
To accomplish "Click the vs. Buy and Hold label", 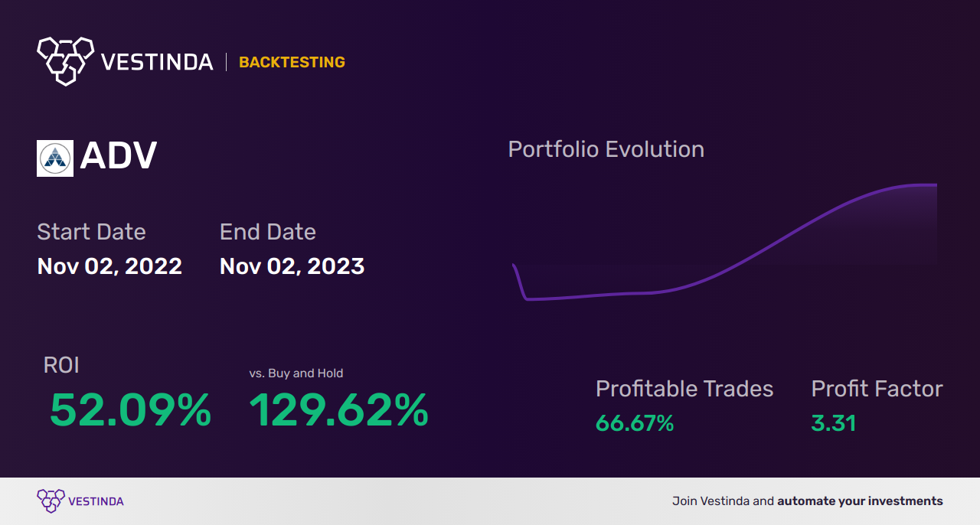I will click(x=296, y=373).
